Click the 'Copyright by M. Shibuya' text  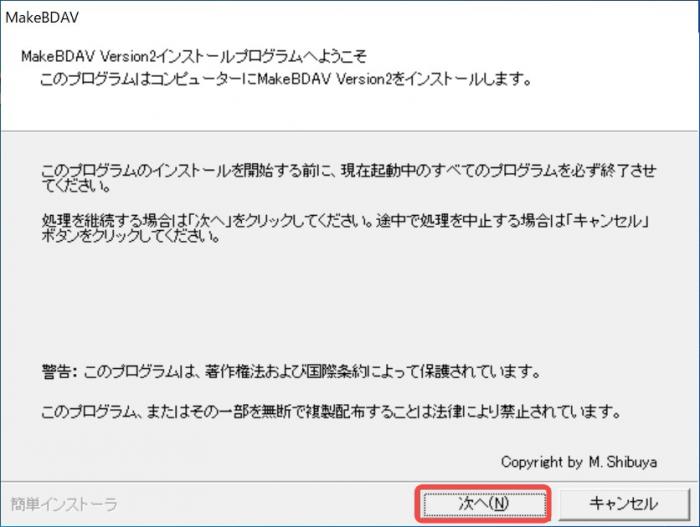579,461
